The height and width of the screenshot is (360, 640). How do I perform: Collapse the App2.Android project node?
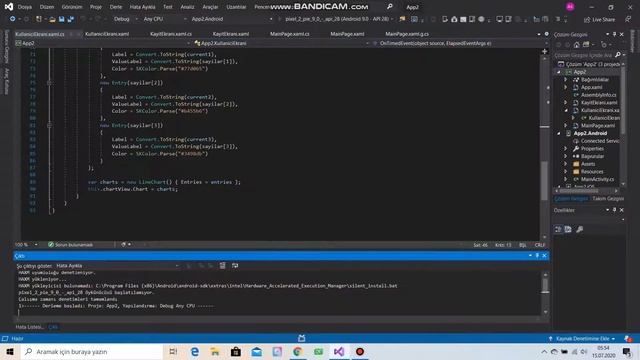coord(559,133)
